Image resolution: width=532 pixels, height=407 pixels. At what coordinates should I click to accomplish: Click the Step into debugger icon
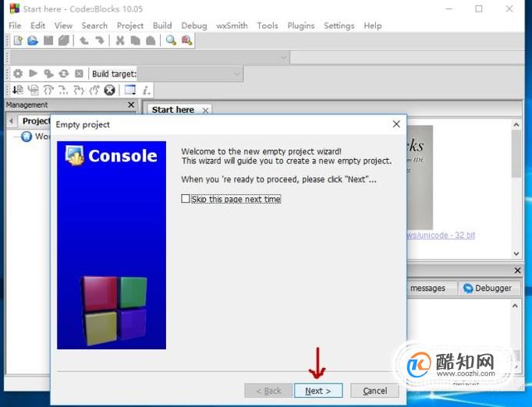pos(79,90)
